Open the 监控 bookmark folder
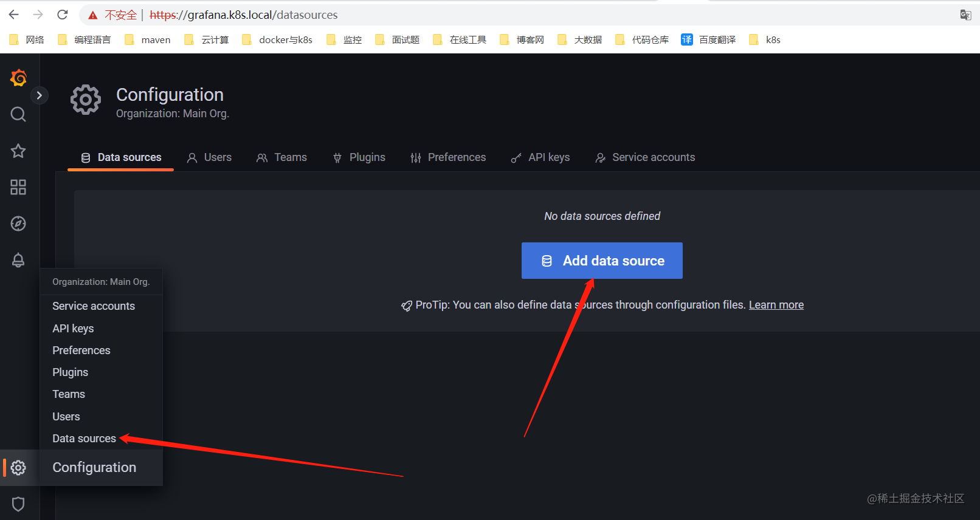The height and width of the screenshot is (520, 980). (x=344, y=39)
